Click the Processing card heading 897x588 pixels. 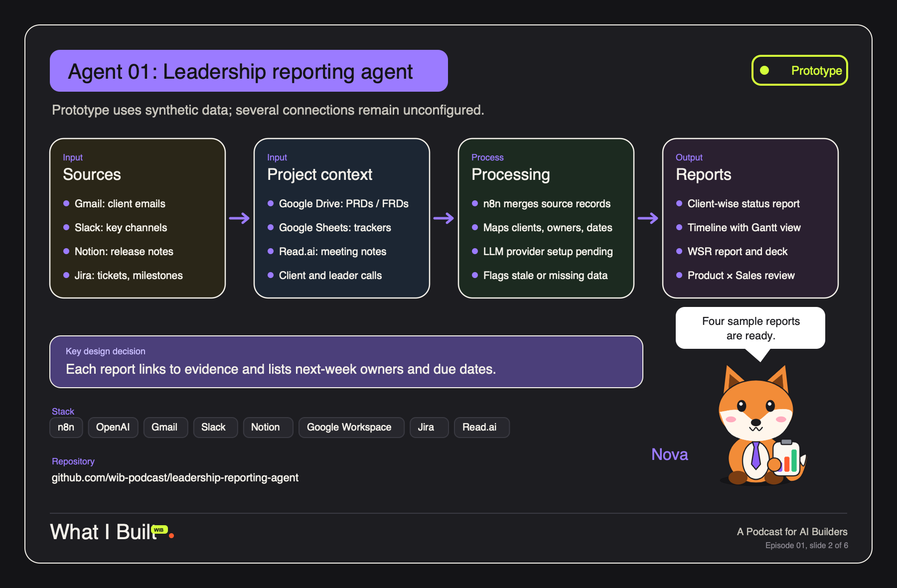pyautogui.click(x=511, y=174)
